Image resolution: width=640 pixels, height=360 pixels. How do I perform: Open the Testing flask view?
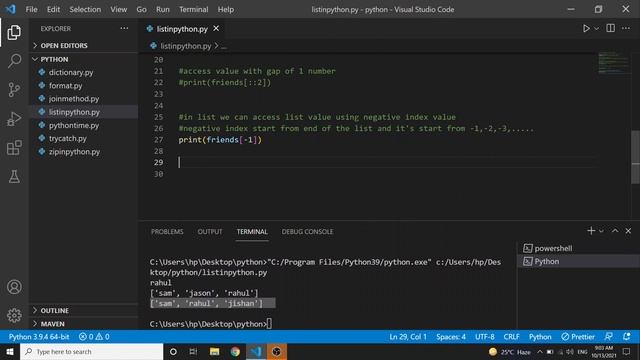click(x=14, y=176)
